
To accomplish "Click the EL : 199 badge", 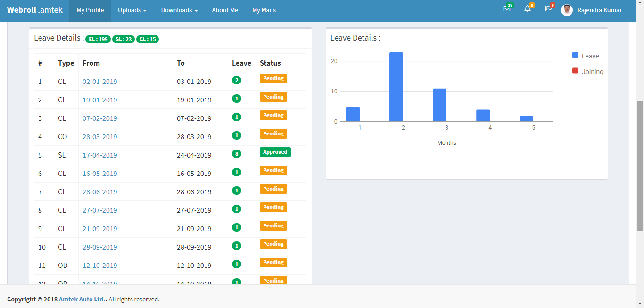I will pyautogui.click(x=98, y=39).
